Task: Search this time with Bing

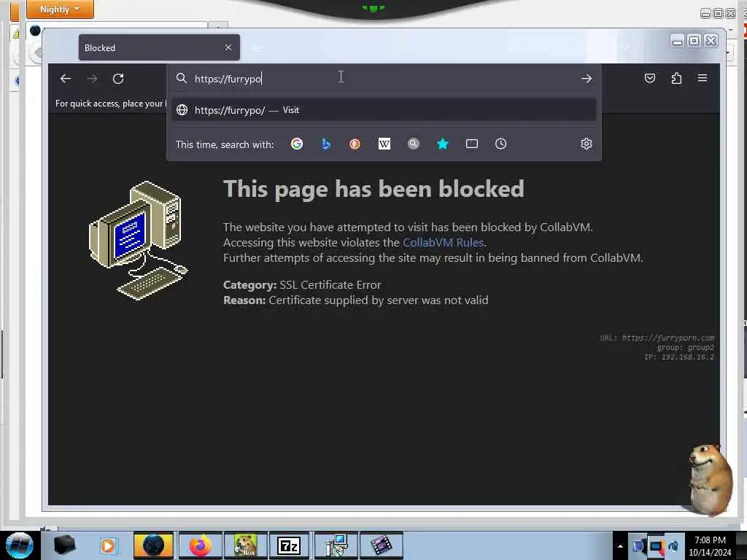Action: [326, 144]
